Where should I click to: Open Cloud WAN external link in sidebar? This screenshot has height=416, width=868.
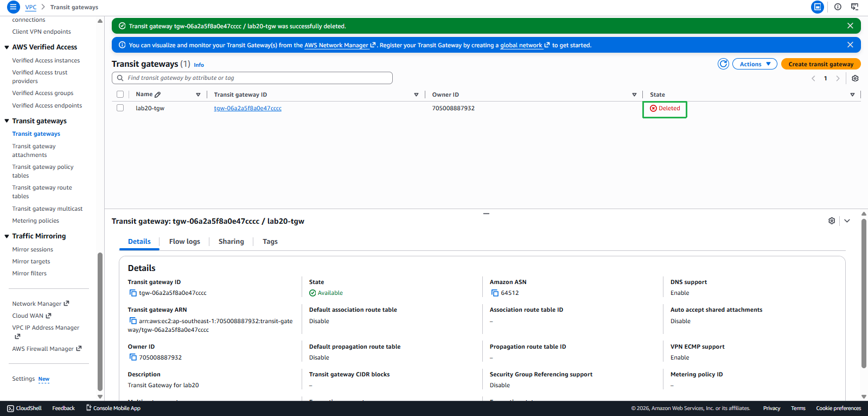click(x=32, y=316)
